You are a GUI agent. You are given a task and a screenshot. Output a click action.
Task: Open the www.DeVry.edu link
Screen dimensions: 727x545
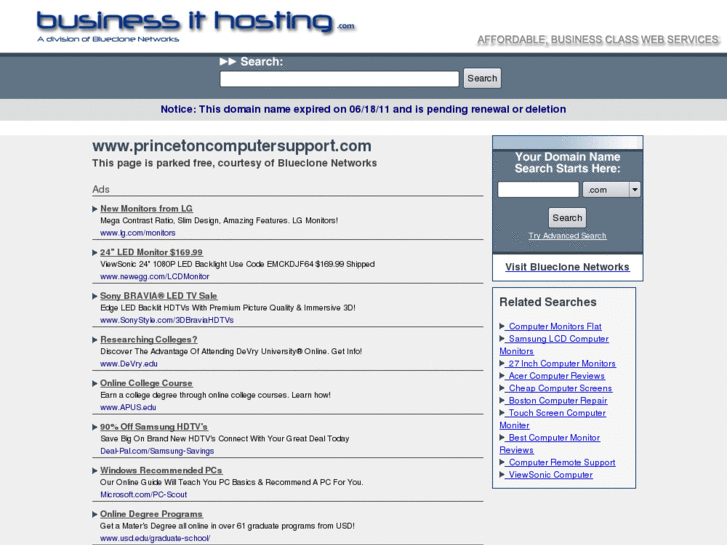coord(129,364)
